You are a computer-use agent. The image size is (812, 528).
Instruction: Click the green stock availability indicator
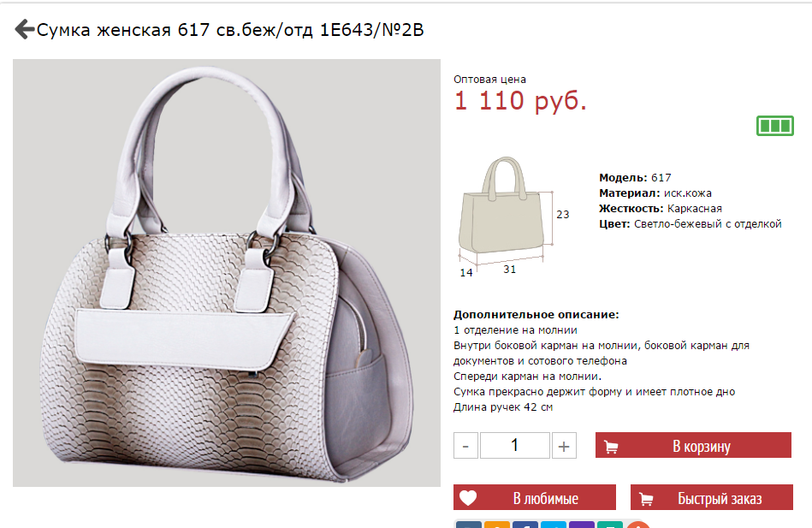(x=774, y=126)
